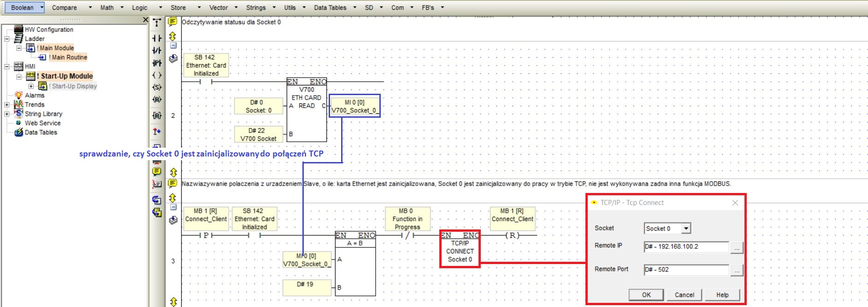Expand the Trends tree node
868x307 pixels.
(7, 104)
